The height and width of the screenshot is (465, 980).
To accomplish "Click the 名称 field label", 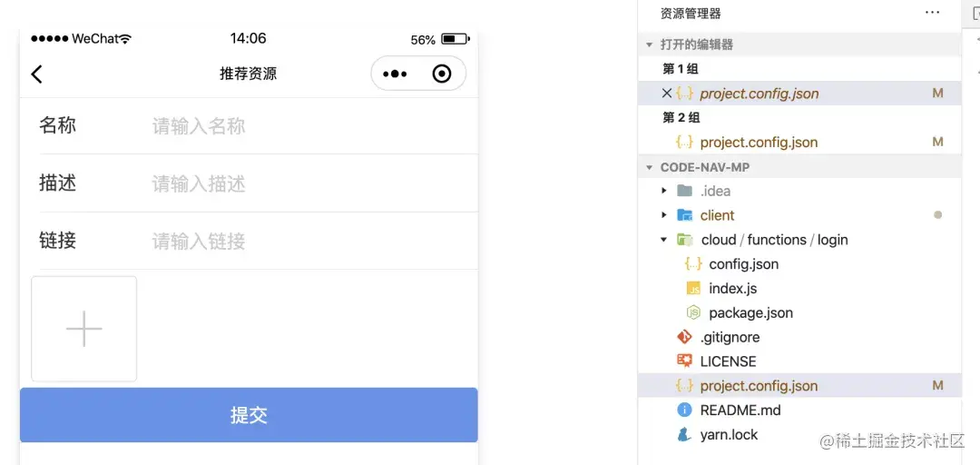I will (57, 125).
